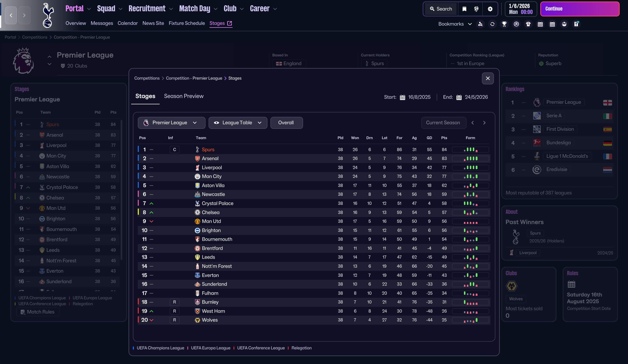
Task: Click the kit shirt bookmark icon
Action: click(x=528, y=24)
